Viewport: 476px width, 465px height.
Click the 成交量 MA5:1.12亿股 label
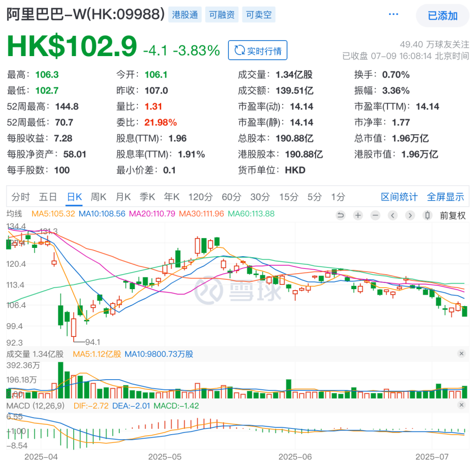pos(97,354)
